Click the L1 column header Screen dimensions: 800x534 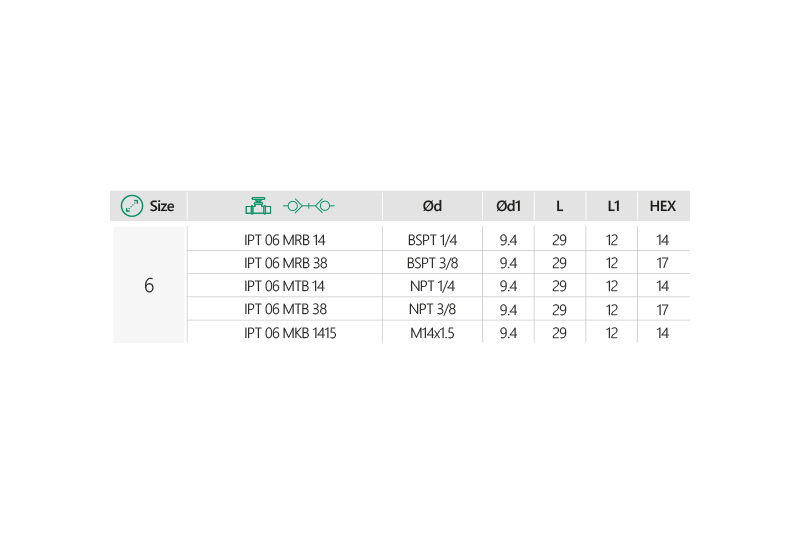[x=613, y=206]
